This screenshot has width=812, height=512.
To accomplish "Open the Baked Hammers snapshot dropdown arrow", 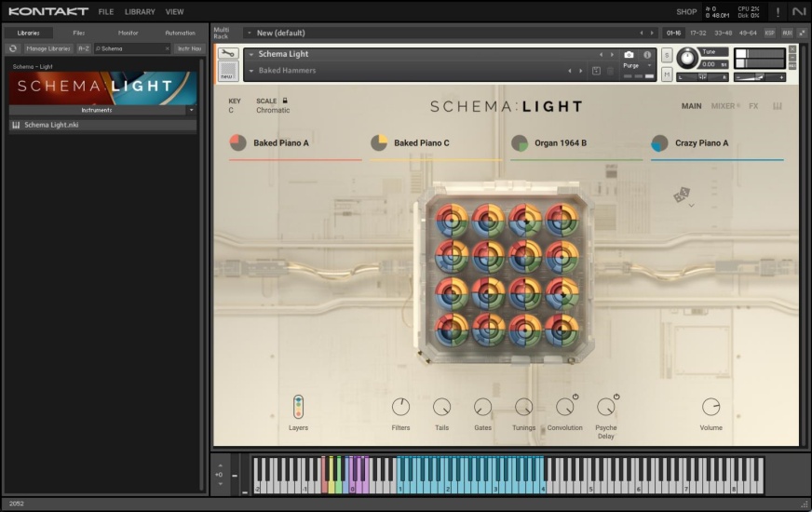I will pos(251,71).
